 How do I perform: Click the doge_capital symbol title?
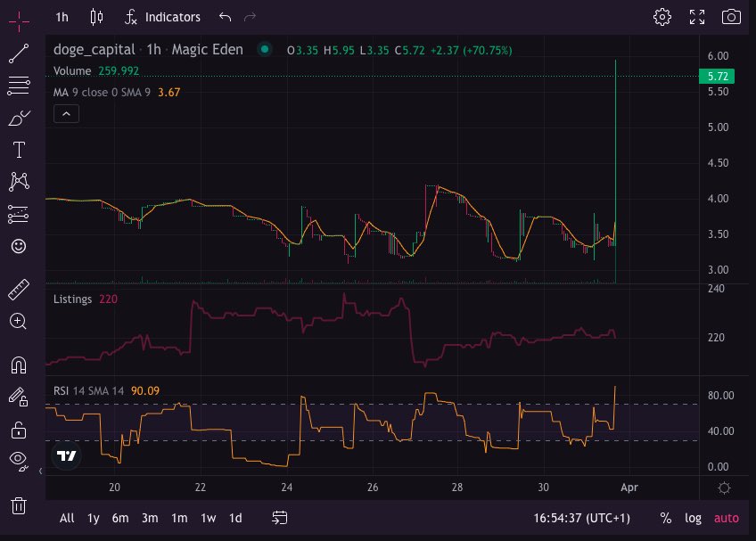94,50
